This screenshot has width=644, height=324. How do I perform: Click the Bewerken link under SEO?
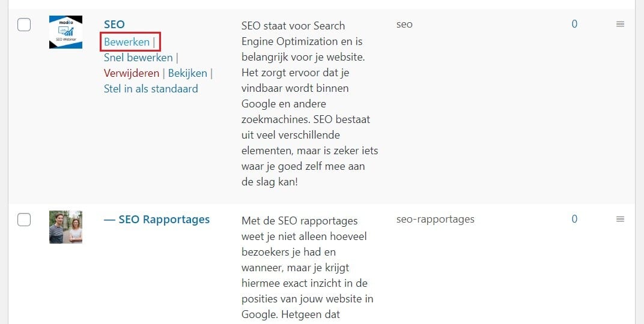click(127, 42)
